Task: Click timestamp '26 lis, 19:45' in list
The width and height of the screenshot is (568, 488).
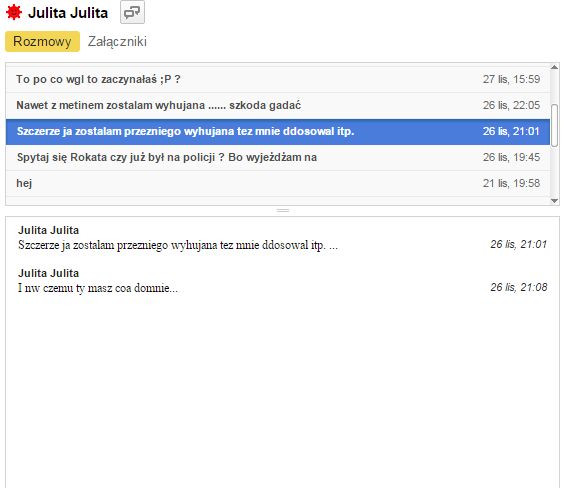Action: tap(511, 158)
